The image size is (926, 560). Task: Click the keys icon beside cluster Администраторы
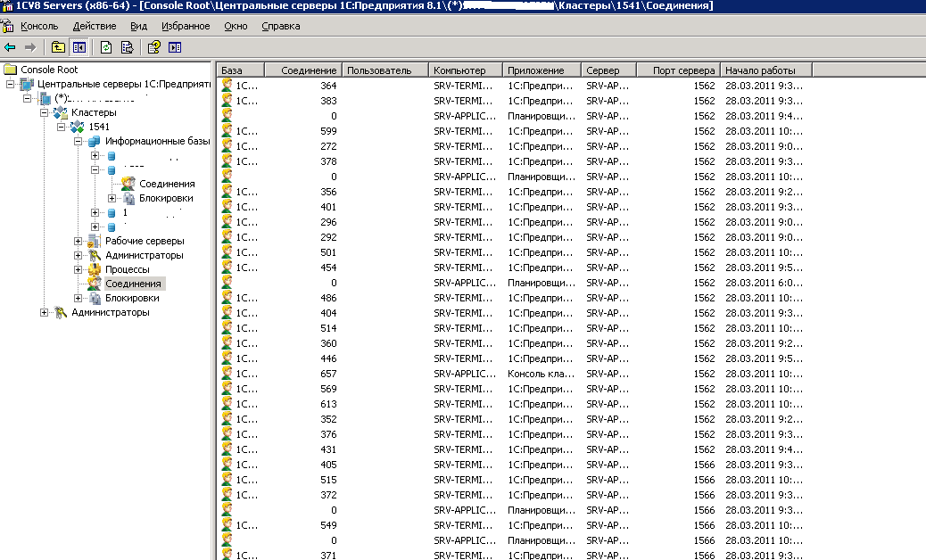pyautogui.click(x=94, y=255)
